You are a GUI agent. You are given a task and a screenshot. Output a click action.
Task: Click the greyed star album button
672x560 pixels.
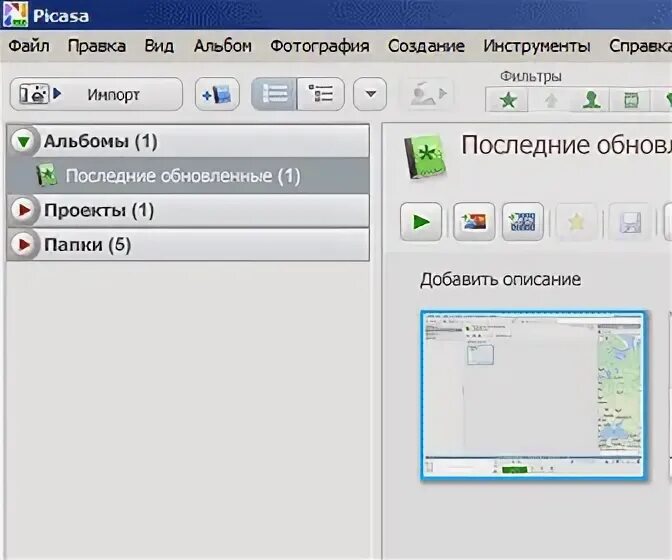(576, 222)
